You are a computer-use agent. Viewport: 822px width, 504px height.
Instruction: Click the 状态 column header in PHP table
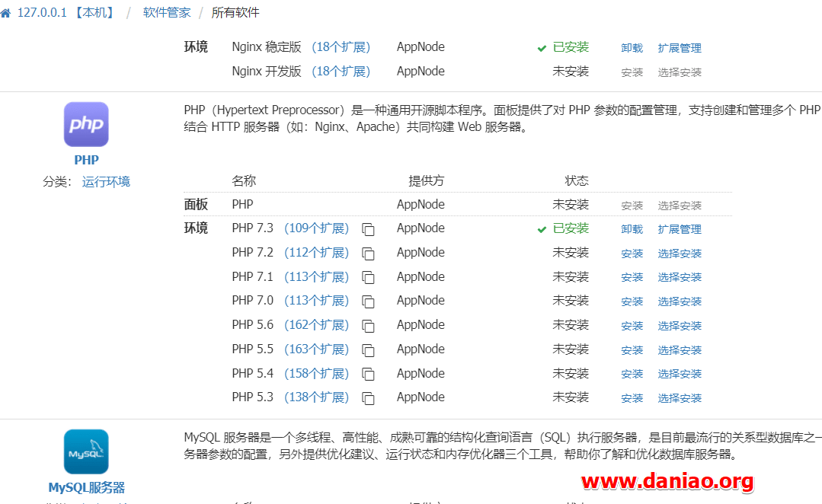pyautogui.click(x=577, y=180)
